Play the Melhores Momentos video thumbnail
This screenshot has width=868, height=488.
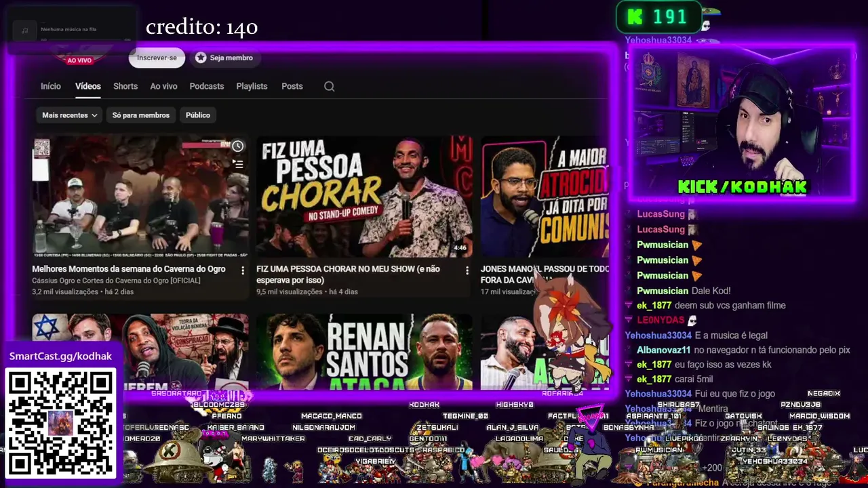[140, 197]
